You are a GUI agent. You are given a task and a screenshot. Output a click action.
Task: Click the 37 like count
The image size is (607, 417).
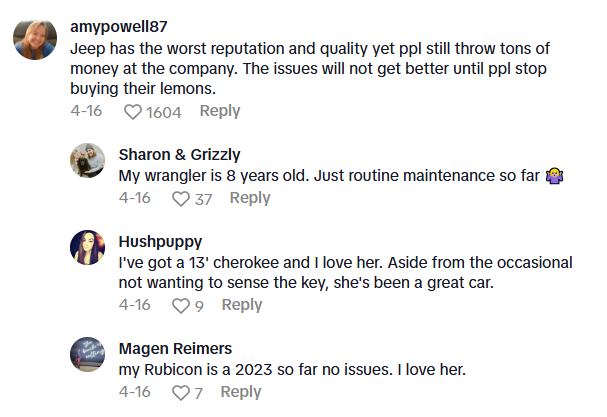[x=204, y=199]
